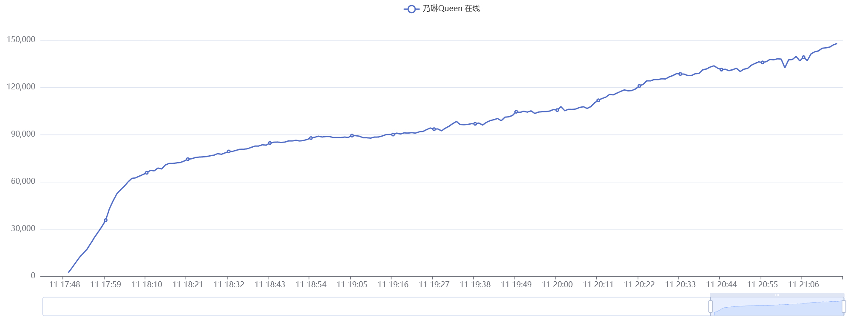Image resolution: width=868 pixels, height=323 pixels.
Task: Click the data point marker above 19:49
Action: (516, 112)
